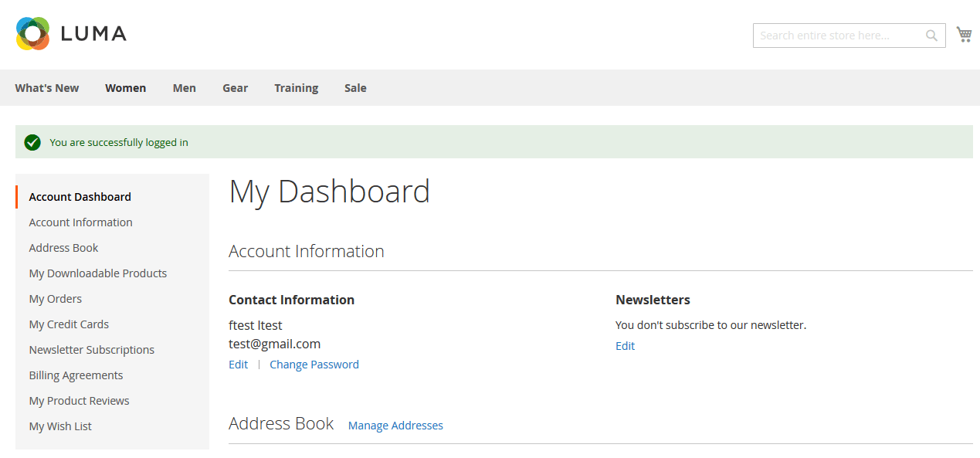Go to the Gear category
980x458 pixels.
(235, 88)
